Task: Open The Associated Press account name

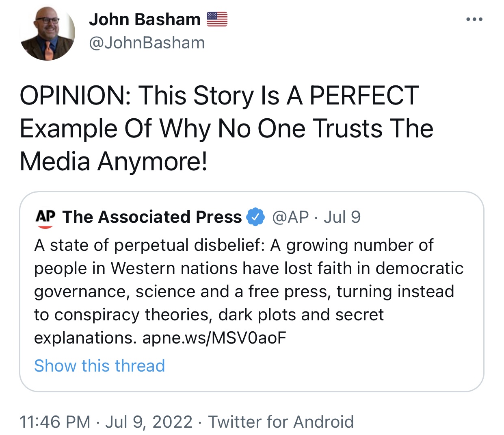Action: click(x=152, y=217)
